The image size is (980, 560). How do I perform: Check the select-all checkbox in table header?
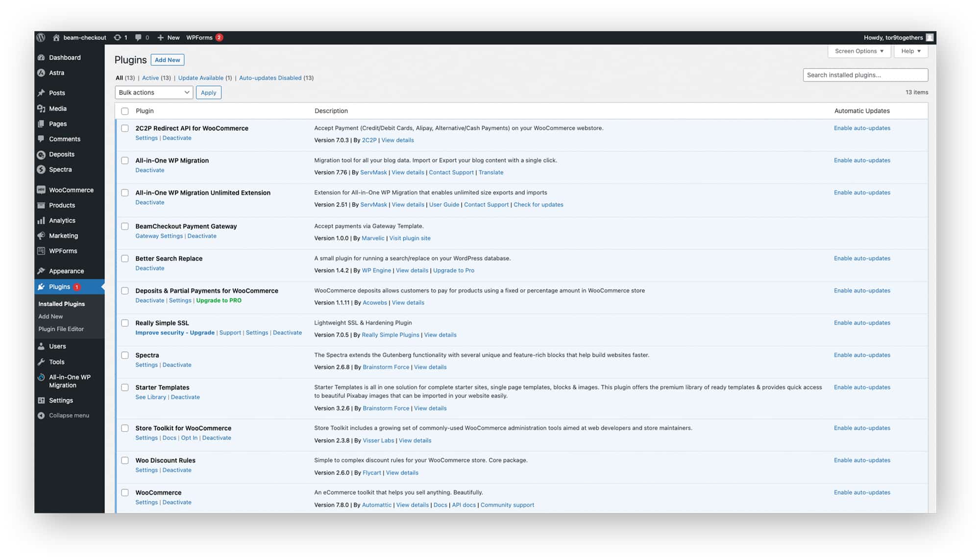(125, 111)
